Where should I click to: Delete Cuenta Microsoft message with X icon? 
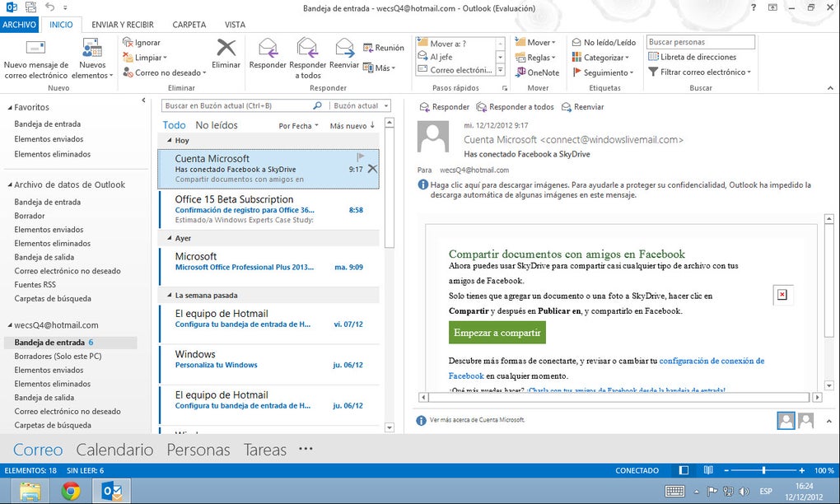372,169
